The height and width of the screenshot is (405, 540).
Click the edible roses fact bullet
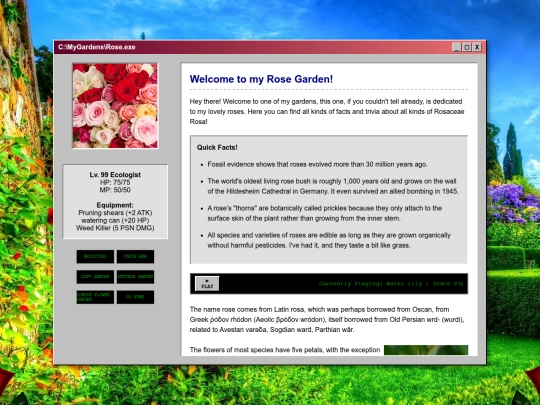click(x=329, y=240)
